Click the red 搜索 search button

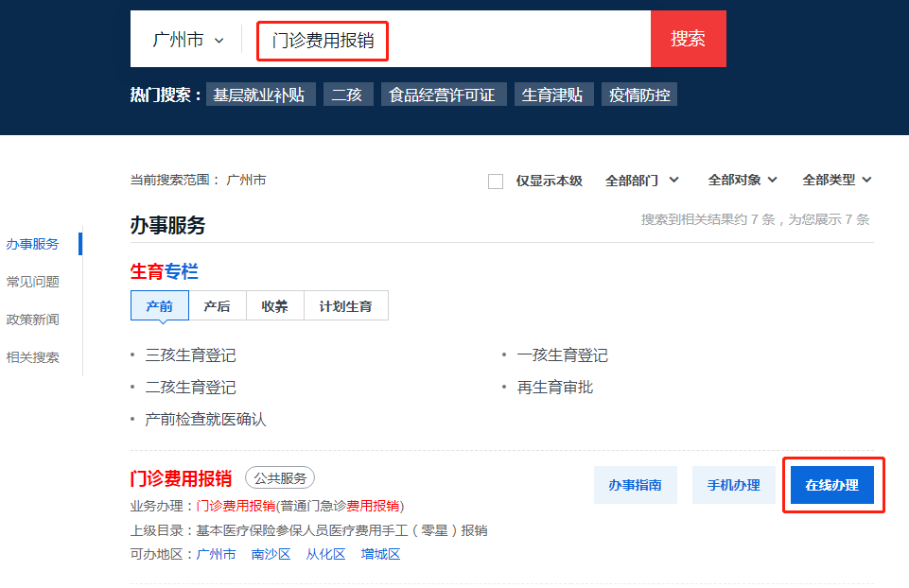coord(688,39)
